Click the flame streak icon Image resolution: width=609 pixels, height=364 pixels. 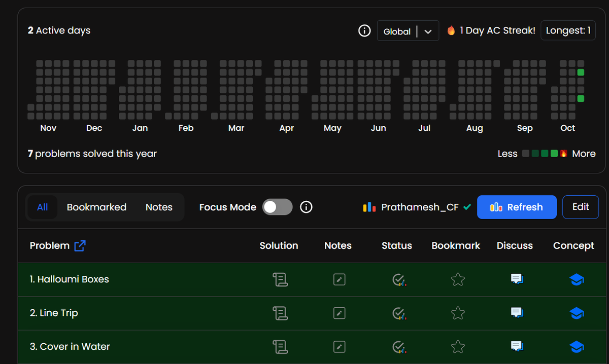tap(451, 30)
